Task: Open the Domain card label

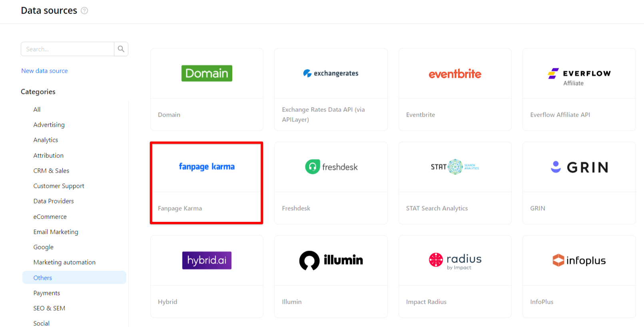Action: point(169,115)
